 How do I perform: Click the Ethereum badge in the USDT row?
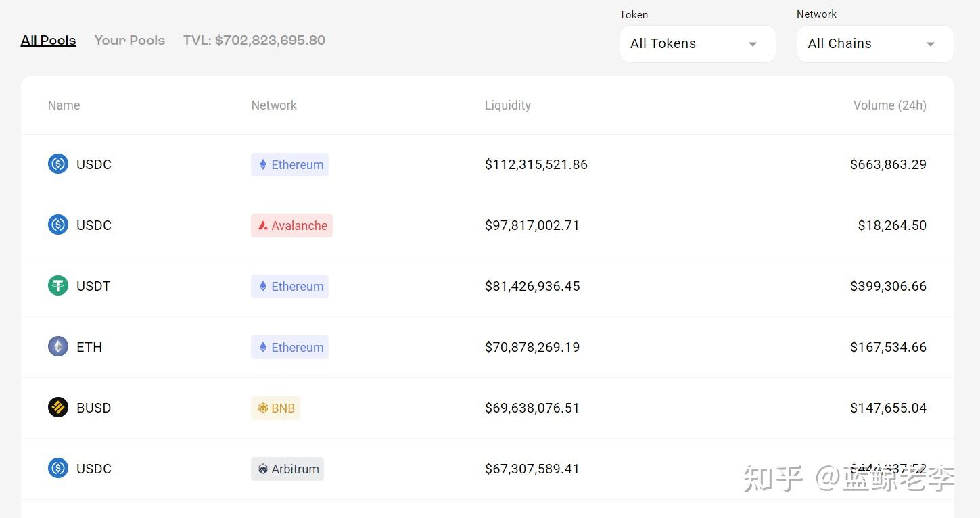(x=289, y=286)
